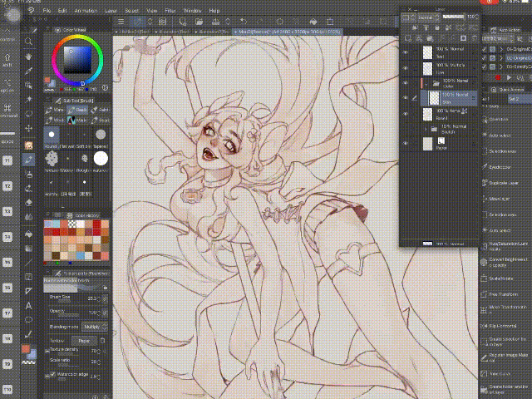This screenshot has width=532, height=399.
Task: Select the Auto select magic wand tool
Action: pyautogui.click(x=29, y=99)
